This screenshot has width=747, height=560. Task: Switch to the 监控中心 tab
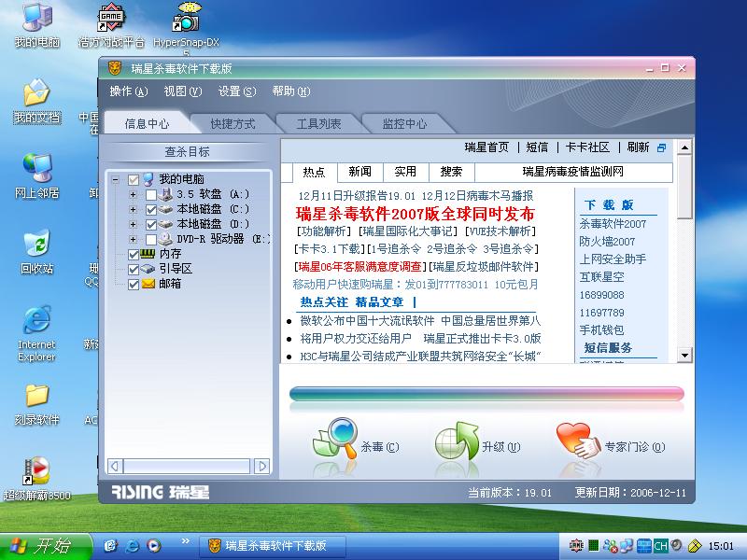404,124
